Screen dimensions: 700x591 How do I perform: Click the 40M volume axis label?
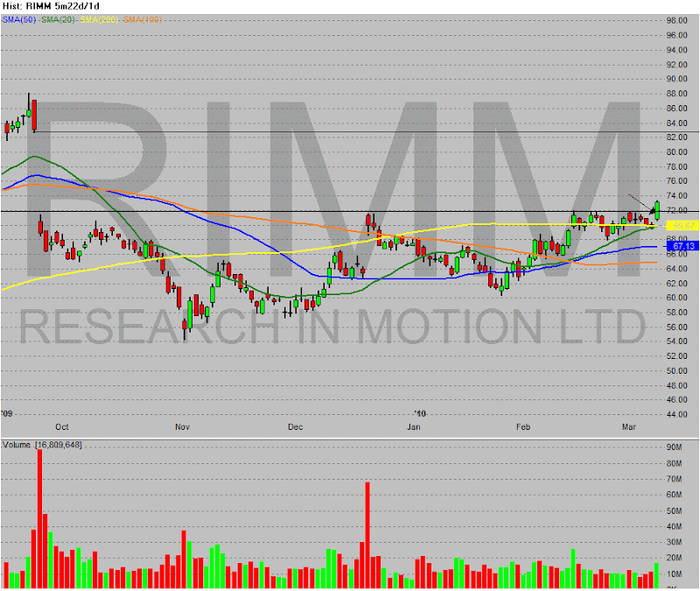[674, 527]
